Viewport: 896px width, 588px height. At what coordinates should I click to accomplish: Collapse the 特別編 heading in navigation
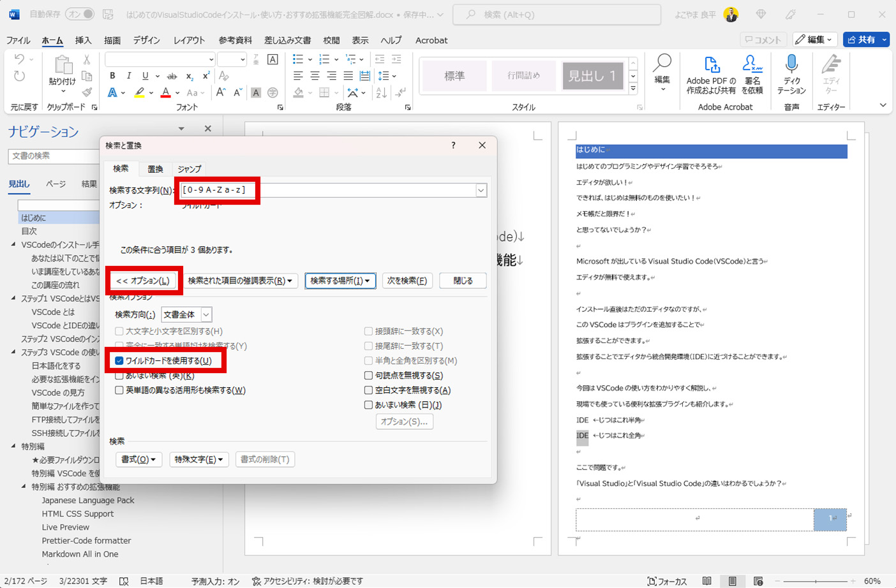point(13,446)
